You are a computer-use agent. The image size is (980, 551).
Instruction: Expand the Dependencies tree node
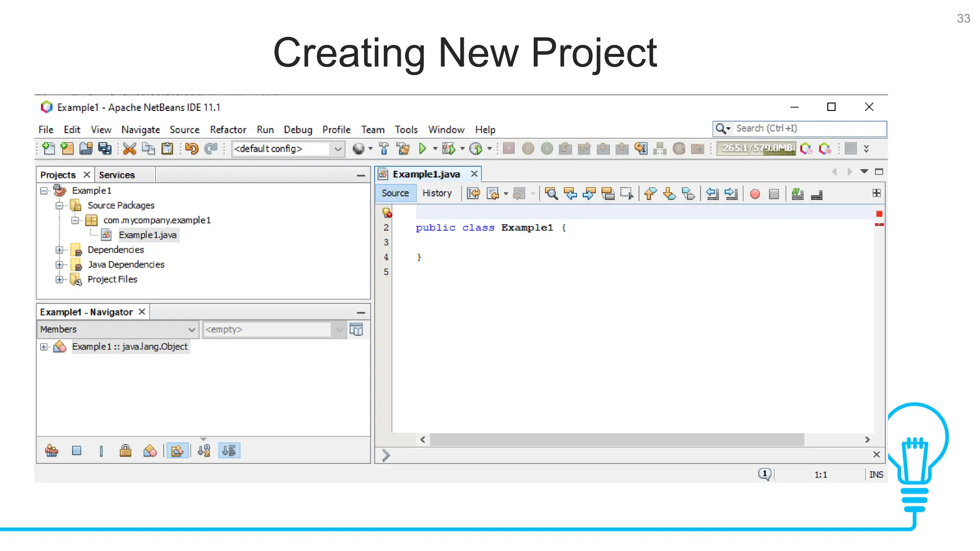pyautogui.click(x=59, y=250)
